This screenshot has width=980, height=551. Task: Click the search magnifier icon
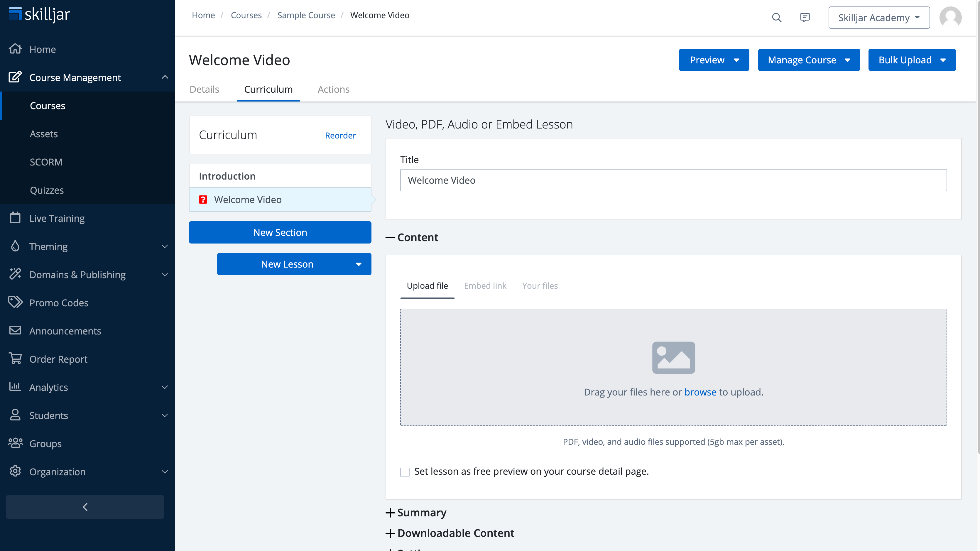pyautogui.click(x=776, y=18)
